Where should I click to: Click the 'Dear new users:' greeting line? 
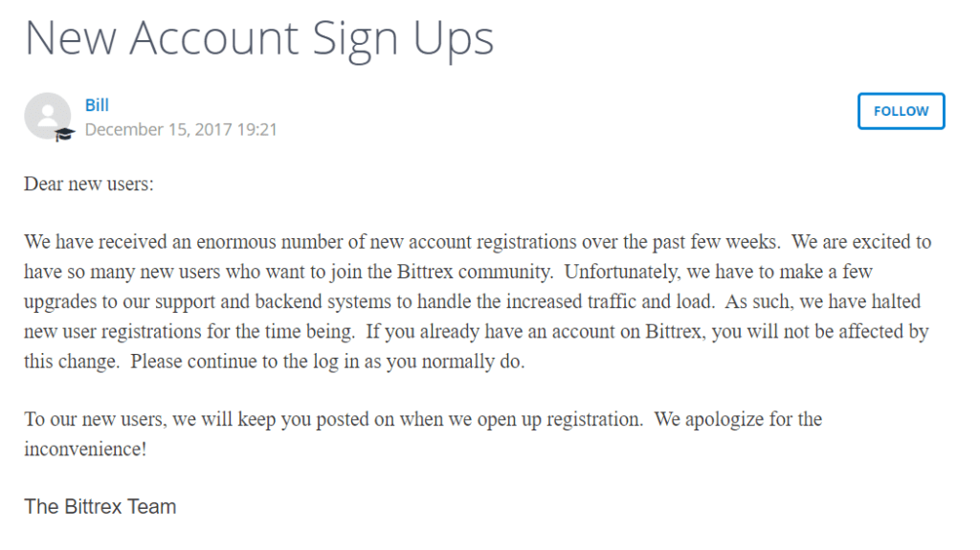pyautogui.click(x=88, y=185)
